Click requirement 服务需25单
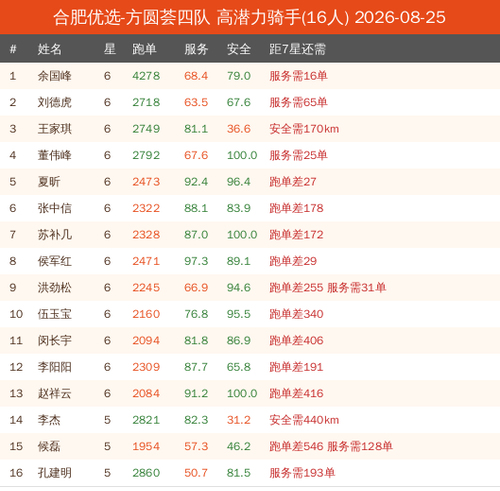 point(298,155)
